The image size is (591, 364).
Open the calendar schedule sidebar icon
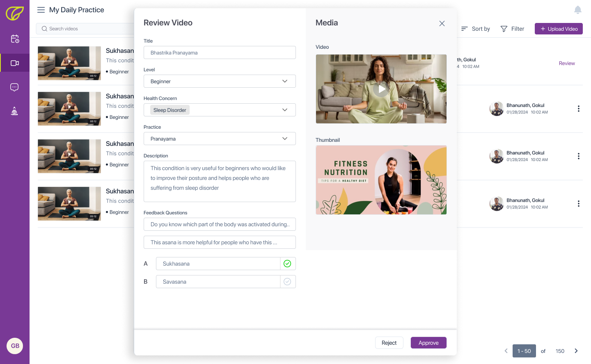pos(15,39)
